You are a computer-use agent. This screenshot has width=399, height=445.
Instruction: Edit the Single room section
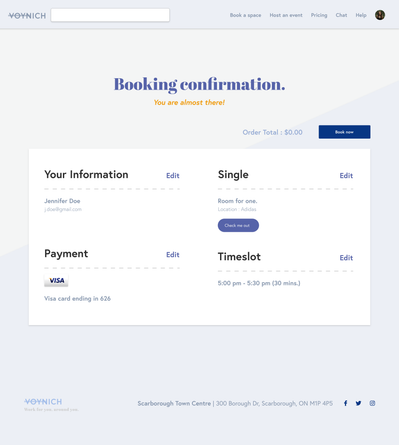pyautogui.click(x=346, y=176)
